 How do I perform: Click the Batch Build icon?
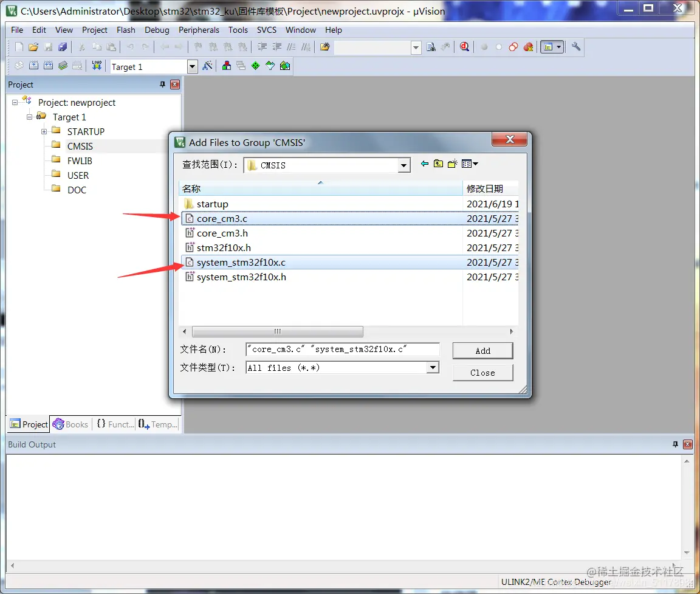click(x=63, y=66)
